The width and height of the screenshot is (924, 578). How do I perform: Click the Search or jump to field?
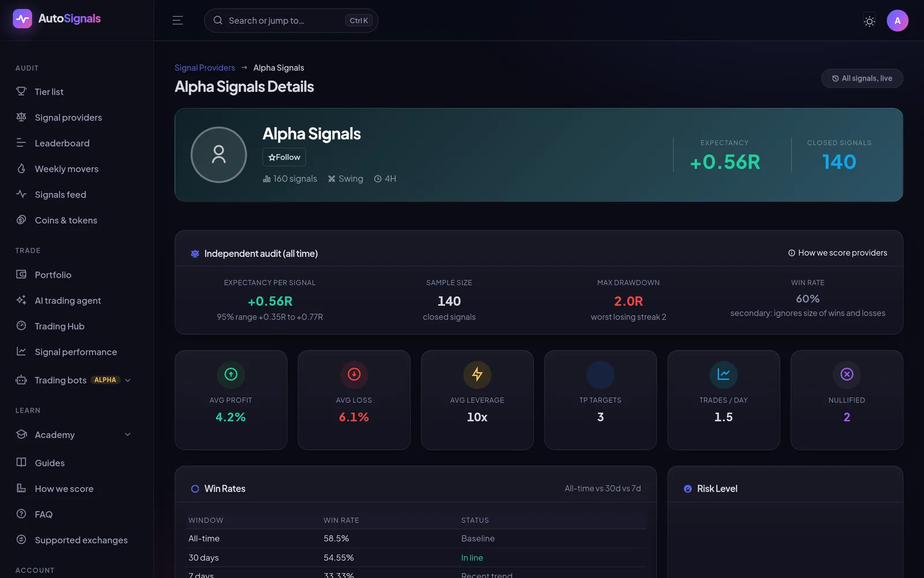(x=291, y=20)
